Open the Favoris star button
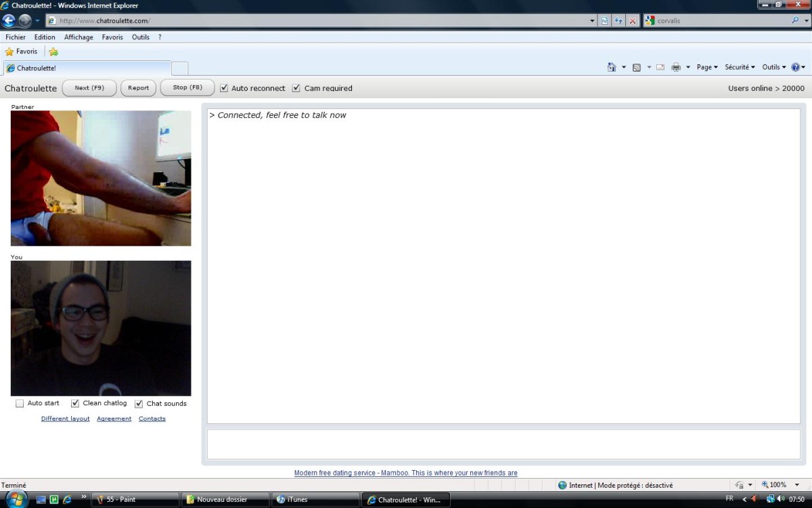Viewport: 812px width, 508px height. tap(21, 51)
